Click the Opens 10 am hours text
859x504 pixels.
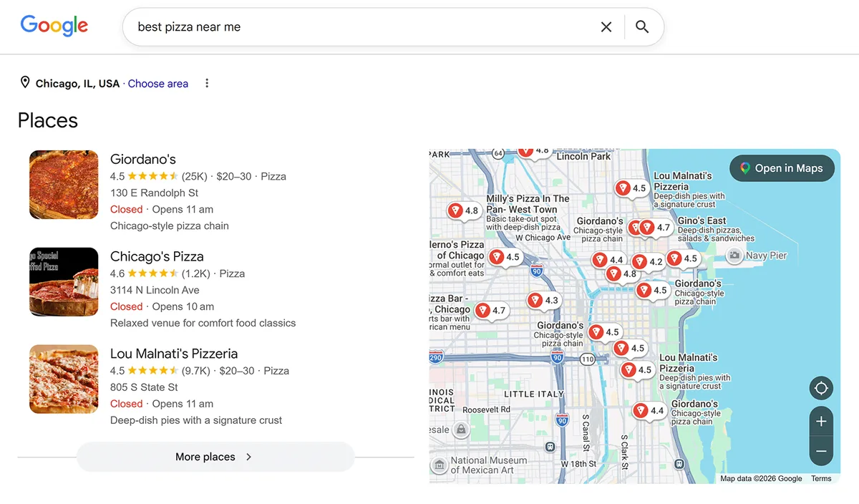coord(183,306)
